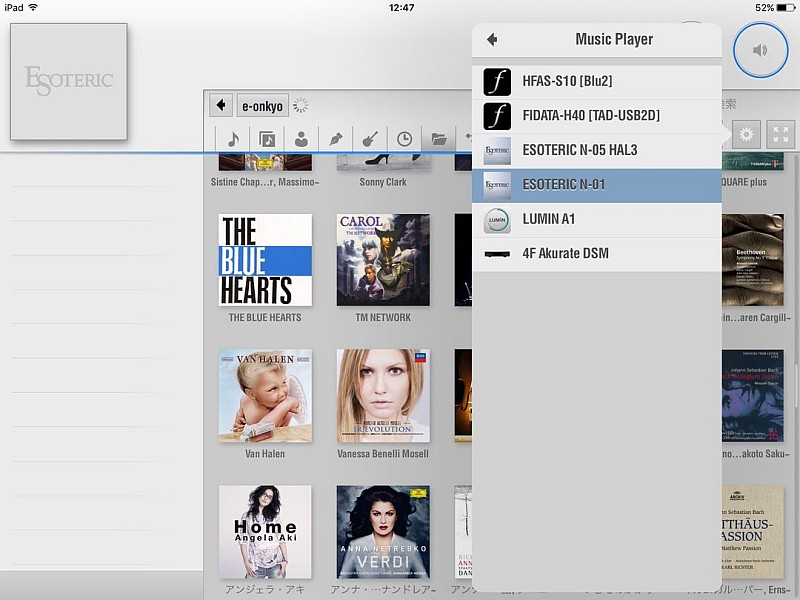Open the Matthäus-Passion Karl Richter album cover

(753, 532)
